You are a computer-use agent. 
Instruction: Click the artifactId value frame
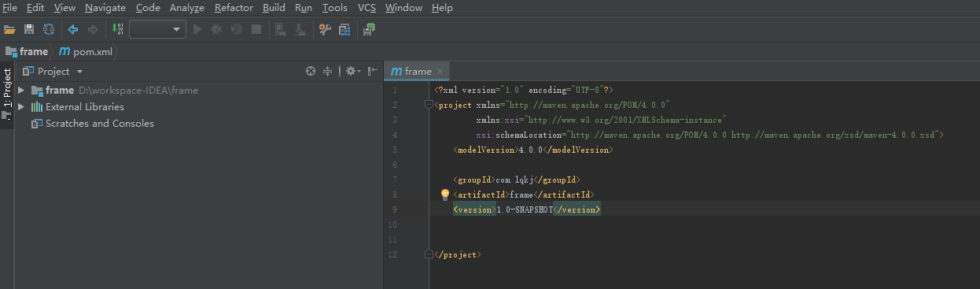pos(521,195)
